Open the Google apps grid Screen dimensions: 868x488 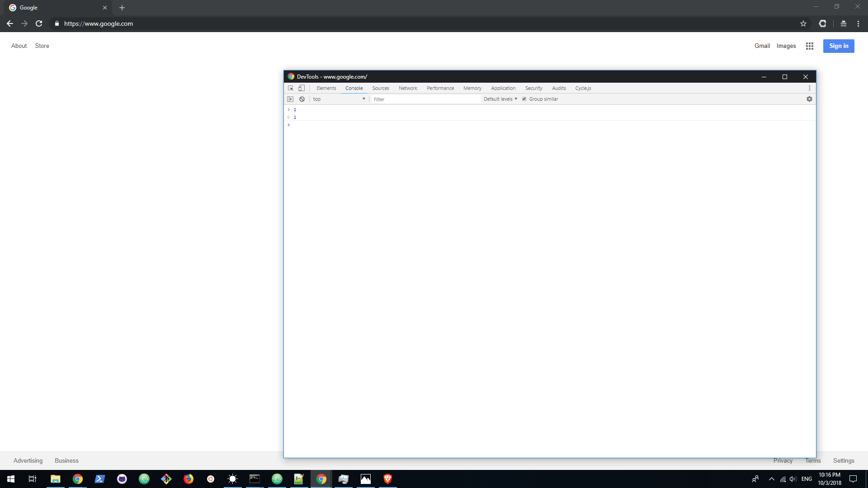pos(810,46)
